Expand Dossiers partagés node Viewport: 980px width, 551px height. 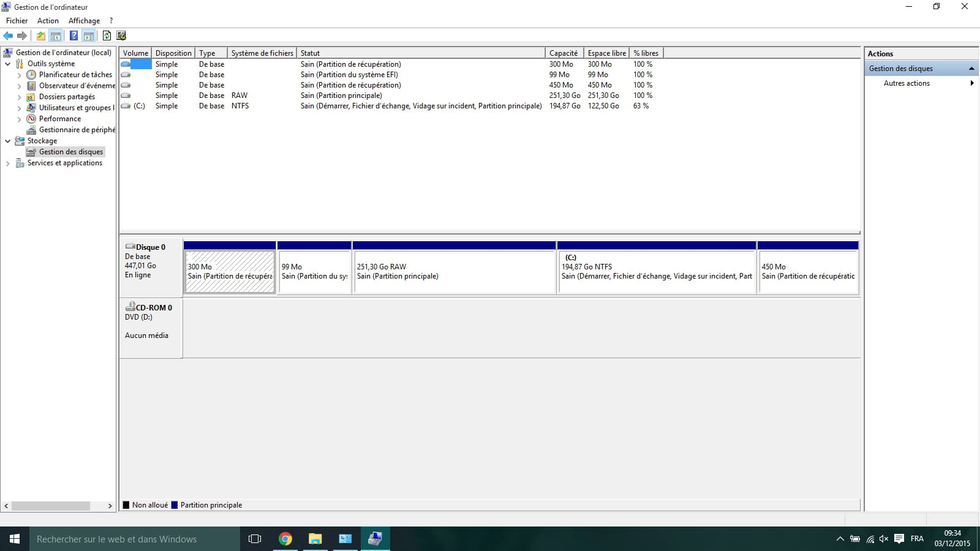(19, 97)
